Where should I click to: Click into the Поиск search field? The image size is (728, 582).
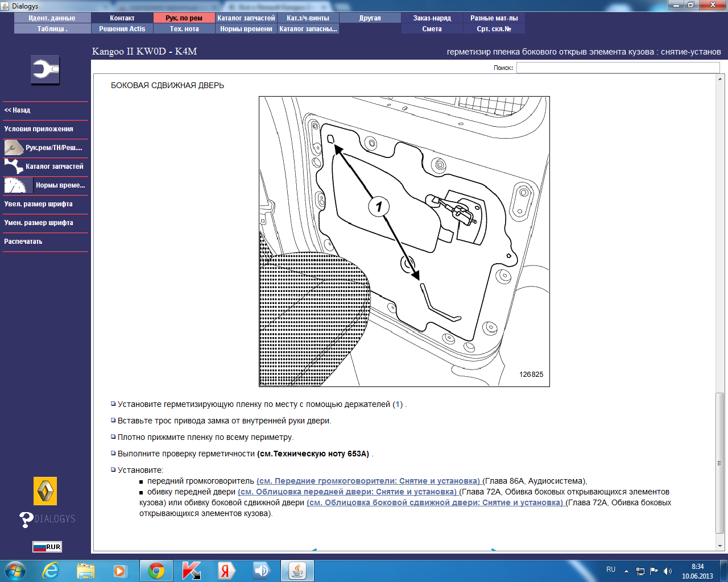tap(618, 68)
